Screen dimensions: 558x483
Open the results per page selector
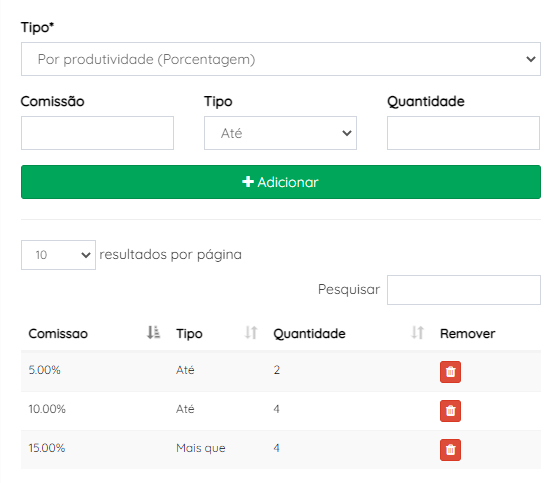click(58, 255)
